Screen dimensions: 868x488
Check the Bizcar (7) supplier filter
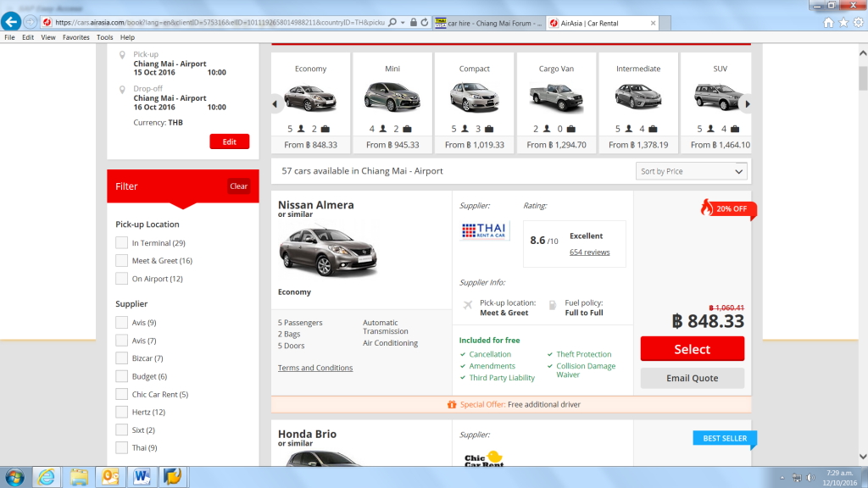click(122, 358)
